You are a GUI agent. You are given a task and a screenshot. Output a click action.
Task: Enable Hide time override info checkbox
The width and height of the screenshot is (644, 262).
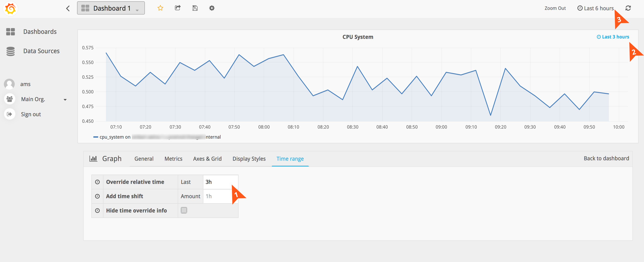point(184,210)
